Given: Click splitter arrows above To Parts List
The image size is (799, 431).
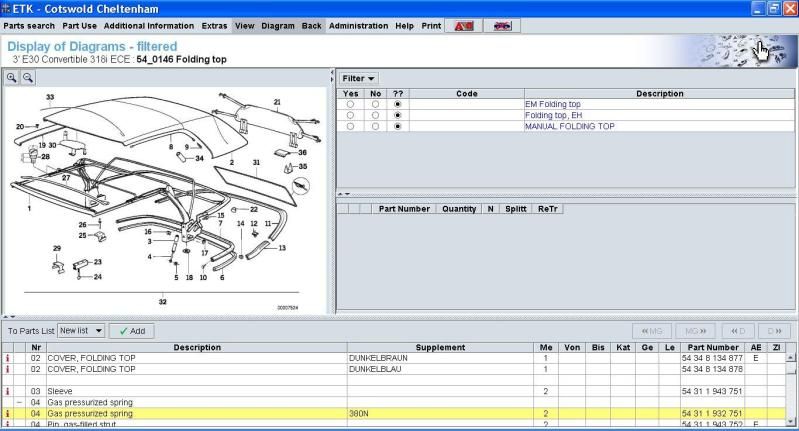Looking at the screenshot, I should point(10,317).
